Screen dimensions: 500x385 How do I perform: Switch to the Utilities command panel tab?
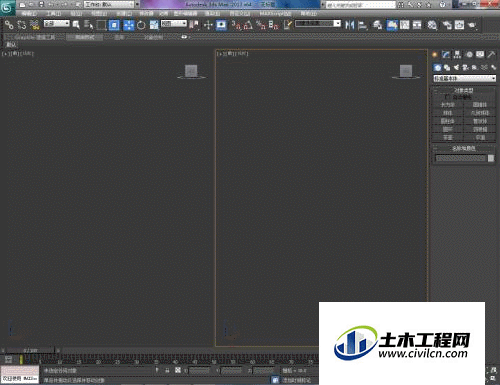[491, 54]
